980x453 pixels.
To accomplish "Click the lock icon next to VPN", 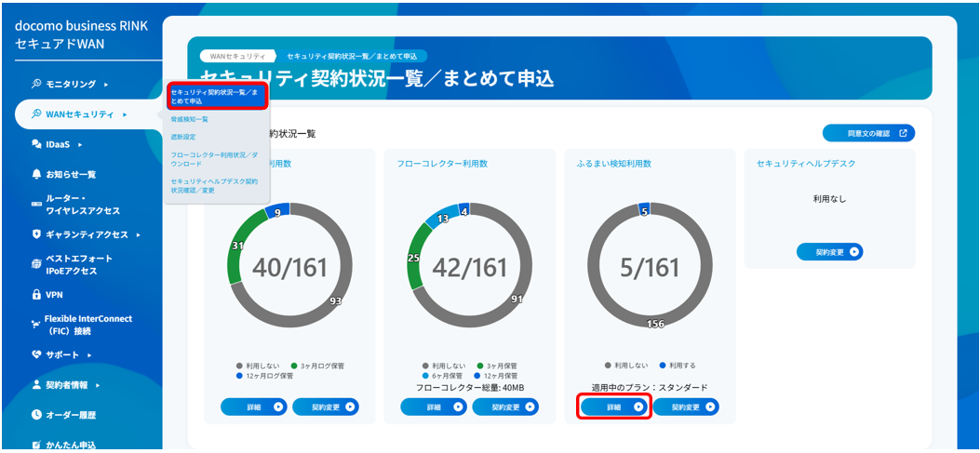I will coord(37,294).
